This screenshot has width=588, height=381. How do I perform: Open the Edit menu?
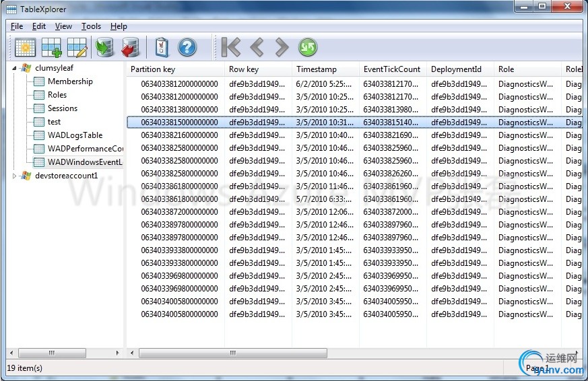click(x=39, y=26)
